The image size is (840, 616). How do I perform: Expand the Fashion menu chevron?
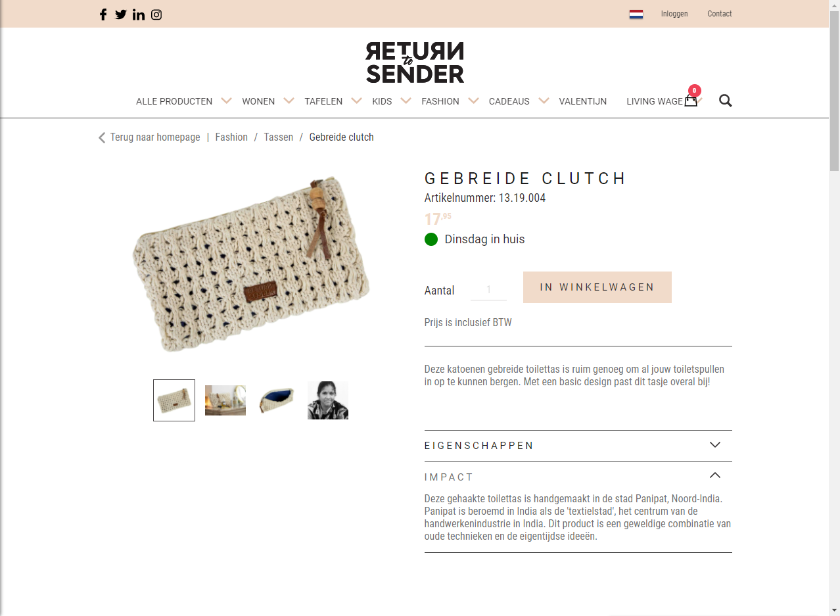click(473, 101)
